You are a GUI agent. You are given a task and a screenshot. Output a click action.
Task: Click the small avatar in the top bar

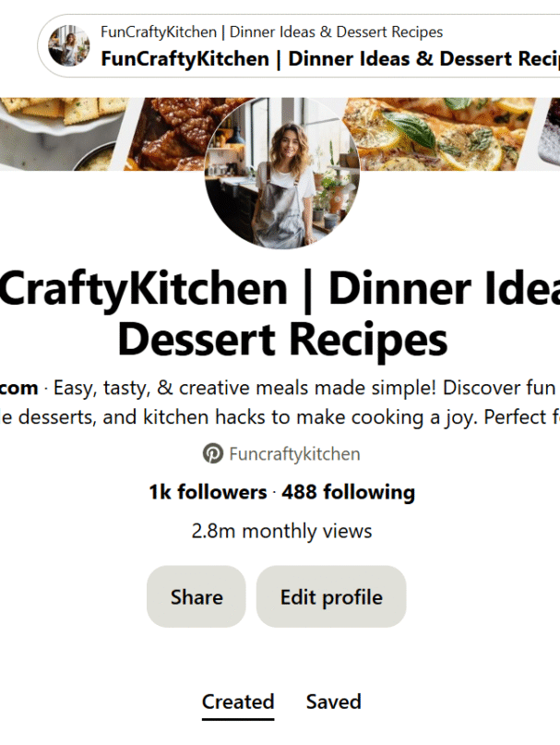tap(69, 46)
